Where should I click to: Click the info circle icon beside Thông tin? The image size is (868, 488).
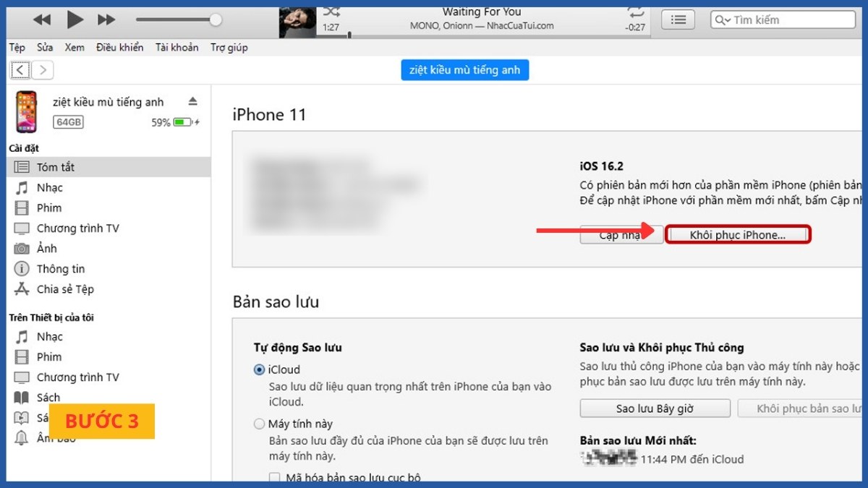(x=22, y=268)
